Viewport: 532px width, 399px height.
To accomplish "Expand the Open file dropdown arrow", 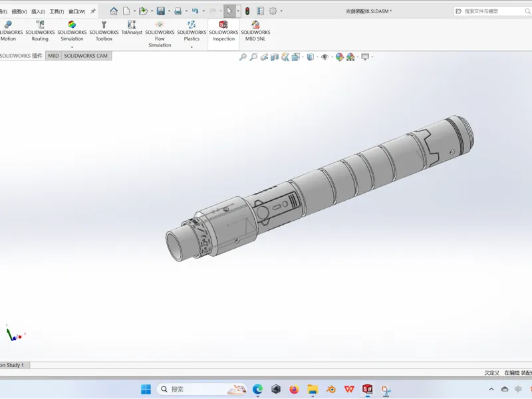I will 152,11.
